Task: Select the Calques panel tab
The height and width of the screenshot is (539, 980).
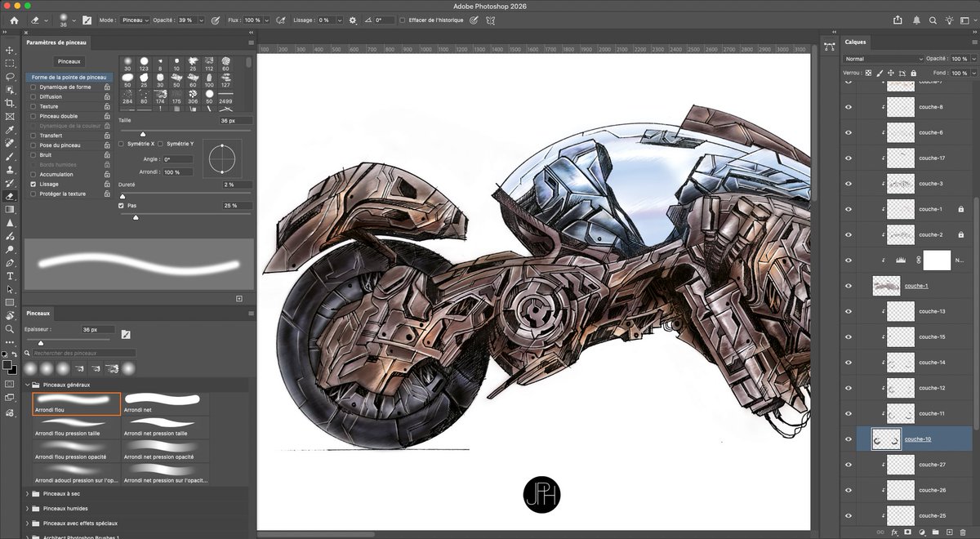Action: 856,42
